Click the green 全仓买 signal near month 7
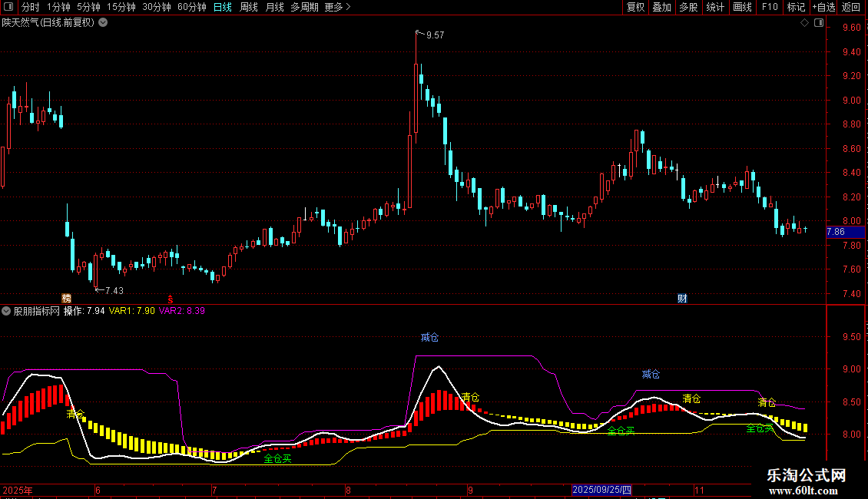The width and height of the screenshot is (868, 499). (277, 458)
